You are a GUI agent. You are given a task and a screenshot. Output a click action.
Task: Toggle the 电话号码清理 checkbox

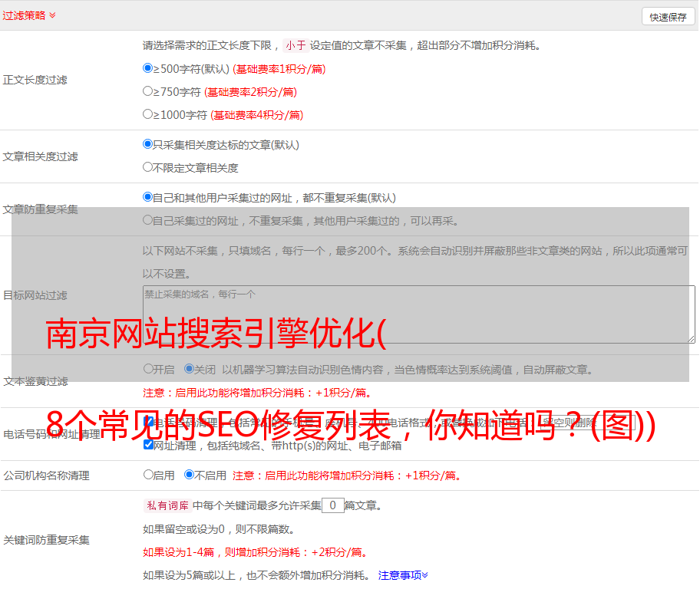[148, 421]
